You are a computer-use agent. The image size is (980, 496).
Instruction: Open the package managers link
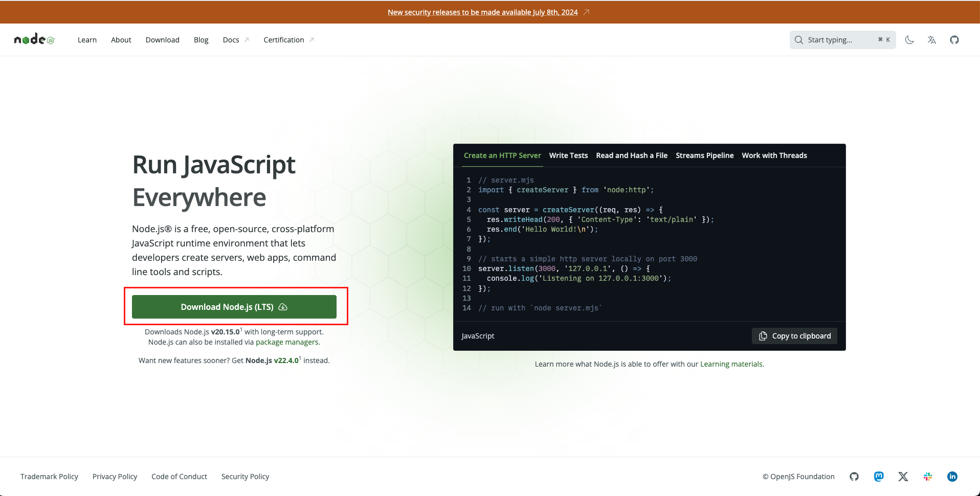(287, 342)
